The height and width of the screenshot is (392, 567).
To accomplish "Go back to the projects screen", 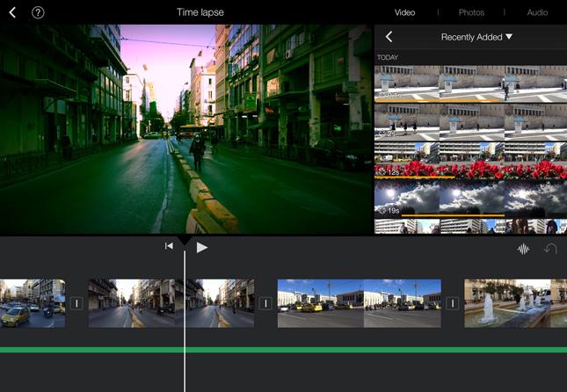I will [x=12, y=12].
